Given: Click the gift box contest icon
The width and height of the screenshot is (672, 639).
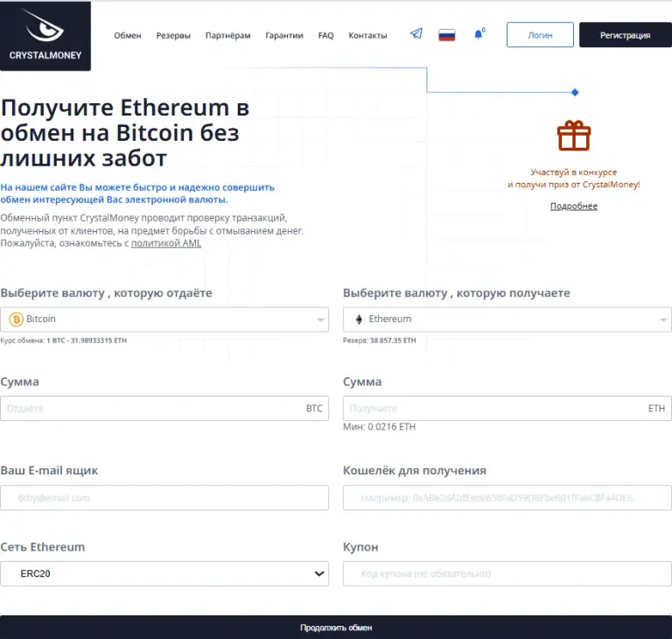Looking at the screenshot, I should click(574, 136).
